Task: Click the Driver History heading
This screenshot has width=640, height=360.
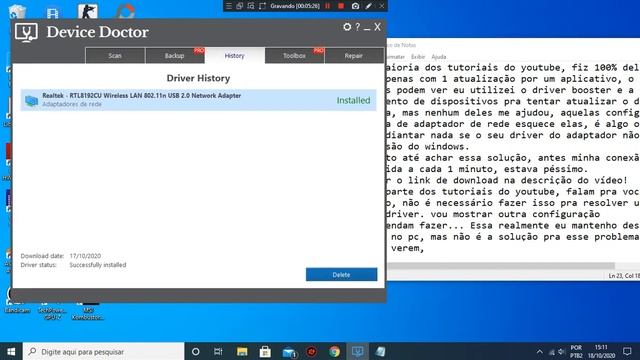Action: [198, 78]
